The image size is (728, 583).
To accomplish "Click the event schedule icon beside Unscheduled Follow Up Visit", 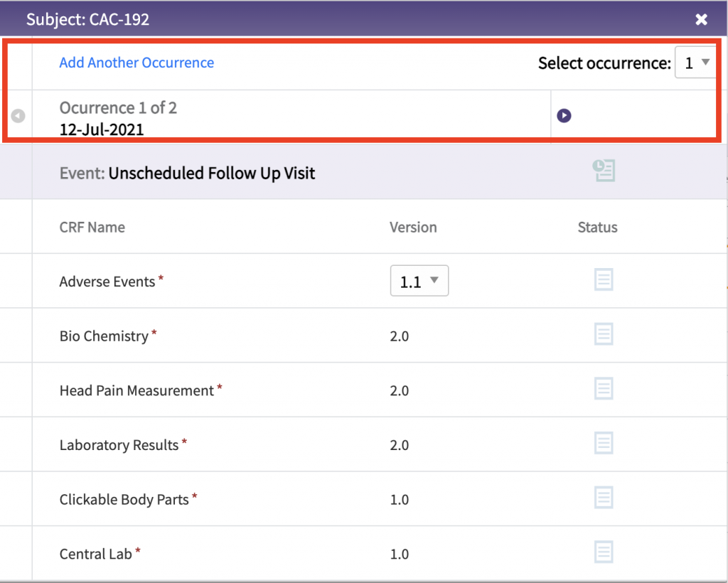I will pos(604,171).
